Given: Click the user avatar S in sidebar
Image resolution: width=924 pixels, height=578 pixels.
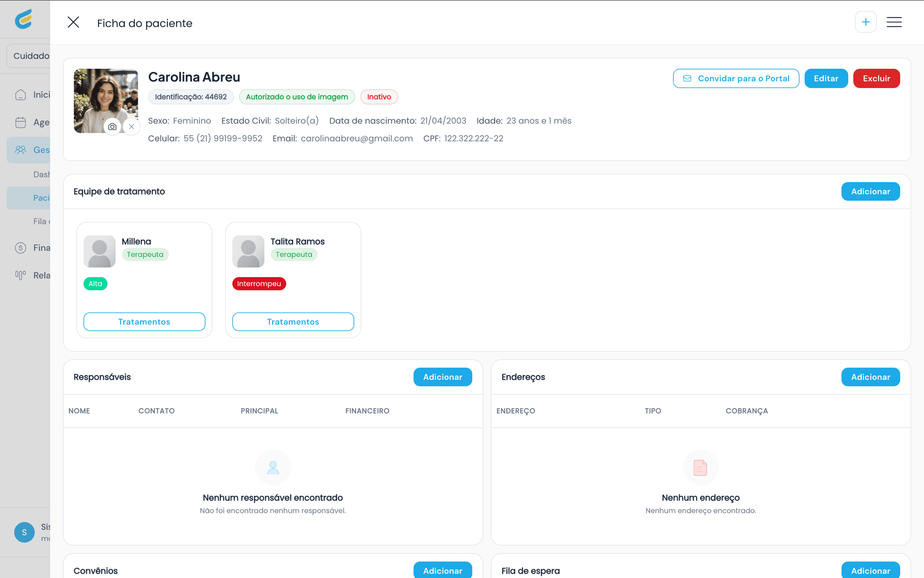Looking at the screenshot, I should pyautogui.click(x=24, y=532).
